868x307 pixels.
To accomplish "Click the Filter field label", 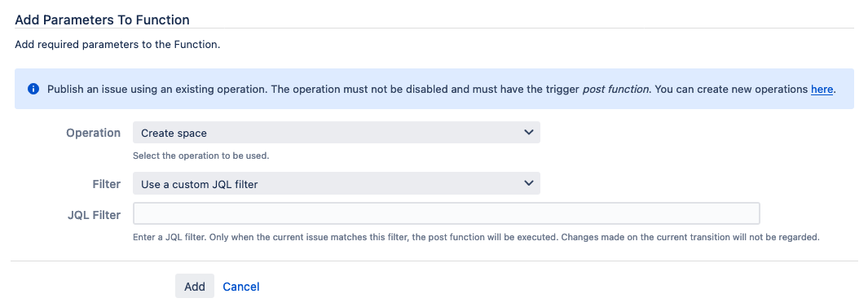I will tap(106, 184).
